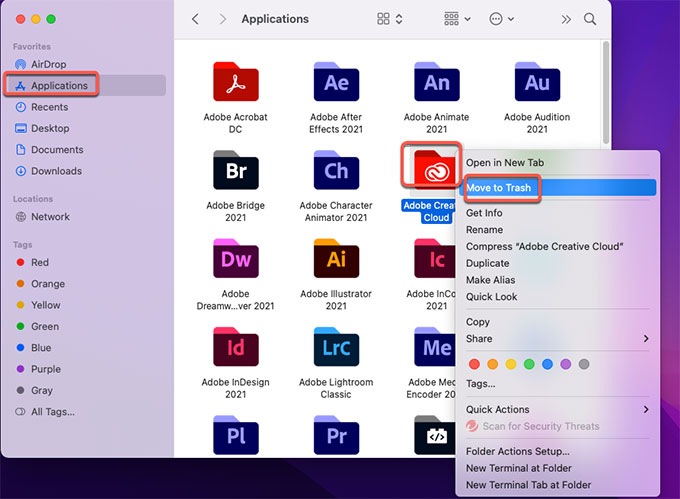The width and height of the screenshot is (680, 499).
Task: Choose New Terminal at Folder
Action: [558, 468]
